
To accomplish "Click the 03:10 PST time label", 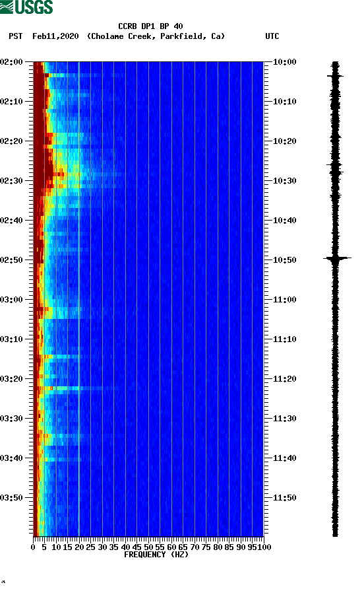I will [12, 339].
